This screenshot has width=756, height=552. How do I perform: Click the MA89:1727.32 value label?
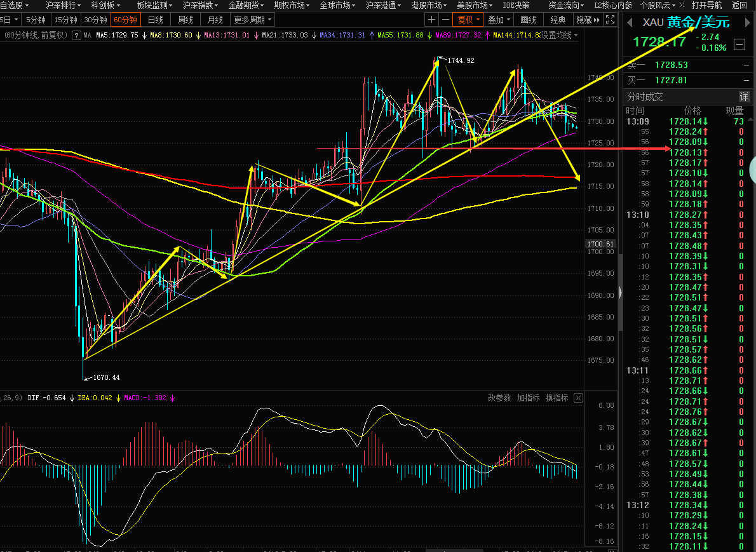[458, 35]
